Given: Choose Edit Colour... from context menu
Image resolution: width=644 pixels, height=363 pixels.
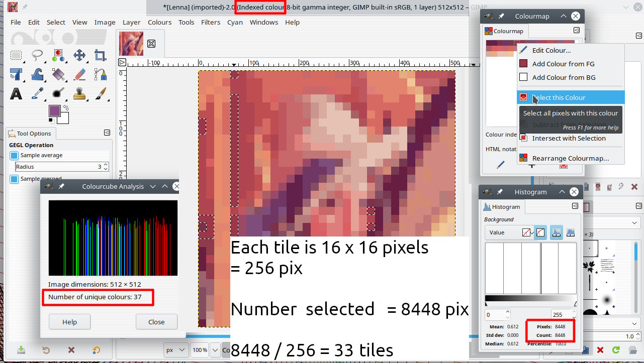Looking at the screenshot, I should tap(571, 50).
